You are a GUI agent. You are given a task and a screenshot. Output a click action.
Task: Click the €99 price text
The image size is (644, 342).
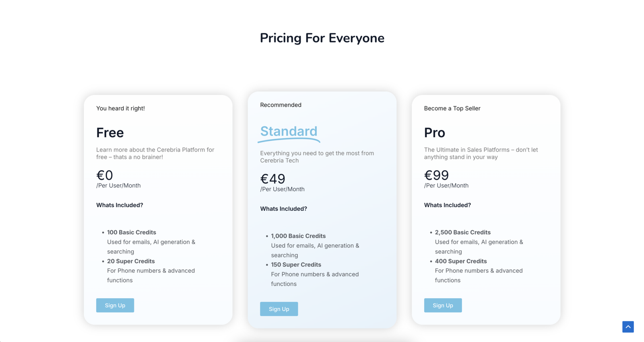436,175
